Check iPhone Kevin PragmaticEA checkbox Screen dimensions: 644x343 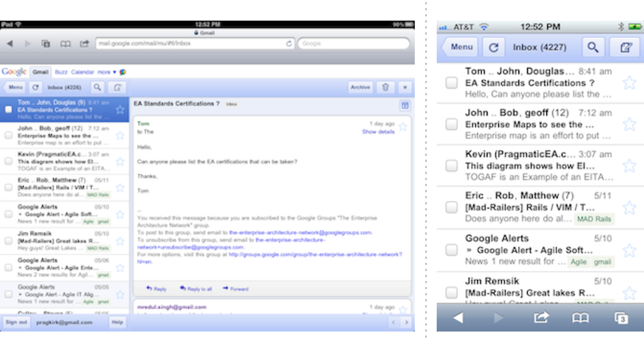coord(451,166)
